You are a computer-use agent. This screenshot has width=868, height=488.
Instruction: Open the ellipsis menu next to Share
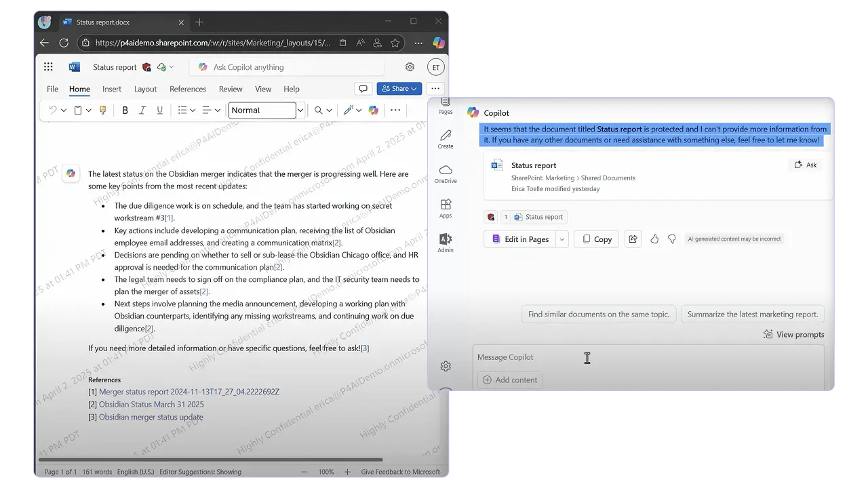(x=435, y=89)
